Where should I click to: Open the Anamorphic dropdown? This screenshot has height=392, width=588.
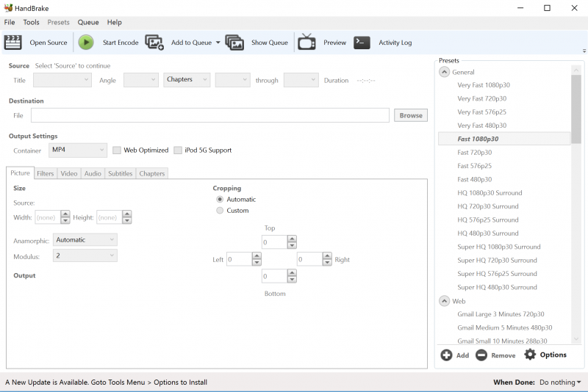pyautogui.click(x=85, y=239)
